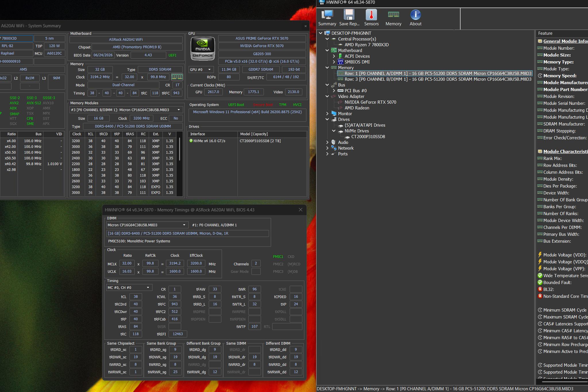Screen dimensions: 588x392
Task: Select the Network node in the tree
Action: pyautogui.click(x=346, y=148)
